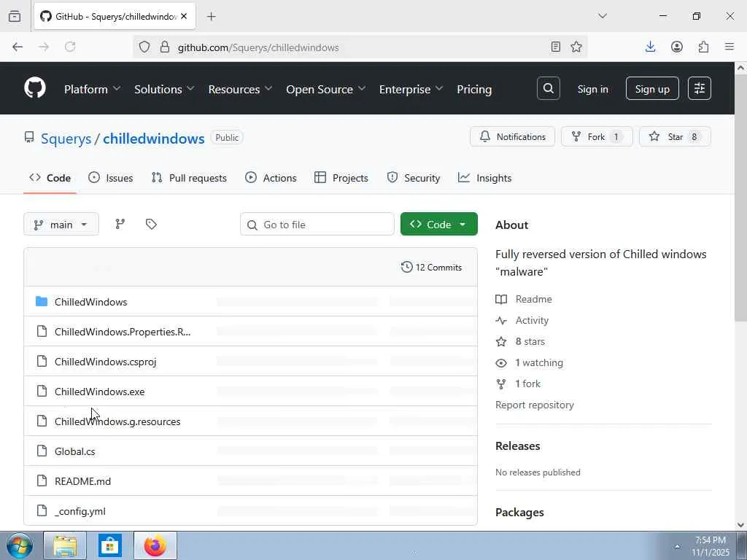The height and width of the screenshot is (560, 747).
Task: Expand the Solutions menu
Action: [164, 89]
